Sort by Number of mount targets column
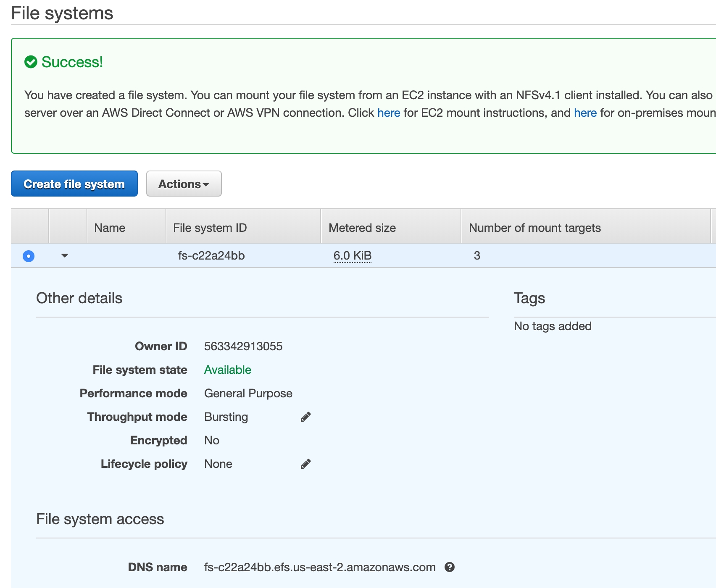This screenshot has height=588, width=716. click(534, 228)
